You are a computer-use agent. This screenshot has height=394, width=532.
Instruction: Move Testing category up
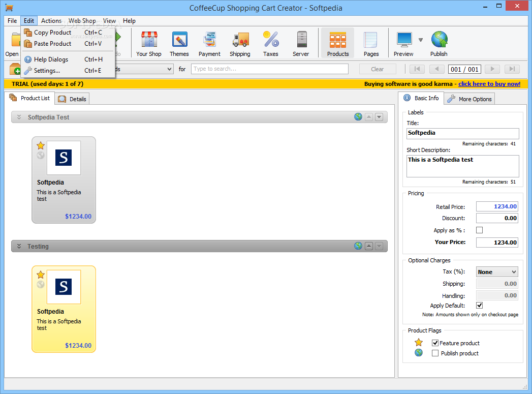pos(369,246)
